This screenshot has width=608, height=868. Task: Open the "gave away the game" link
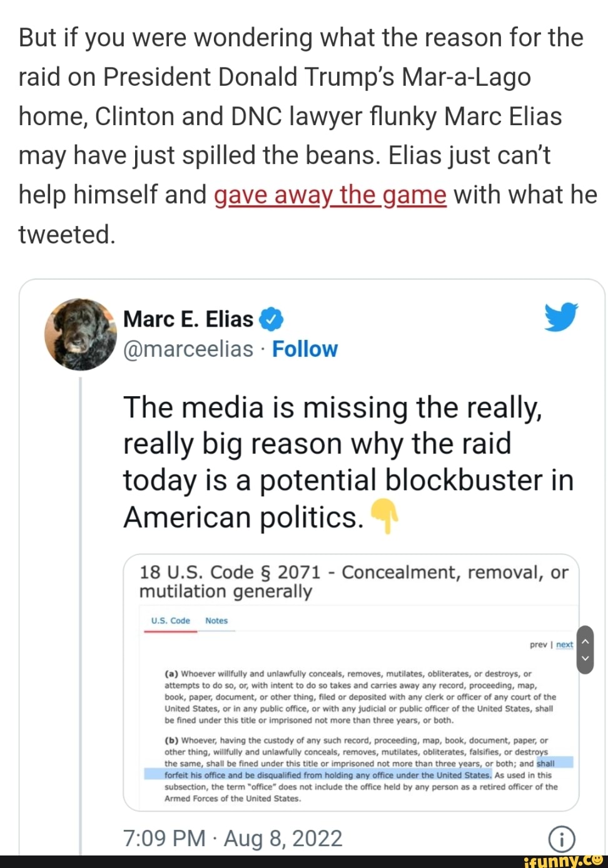(330, 195)
